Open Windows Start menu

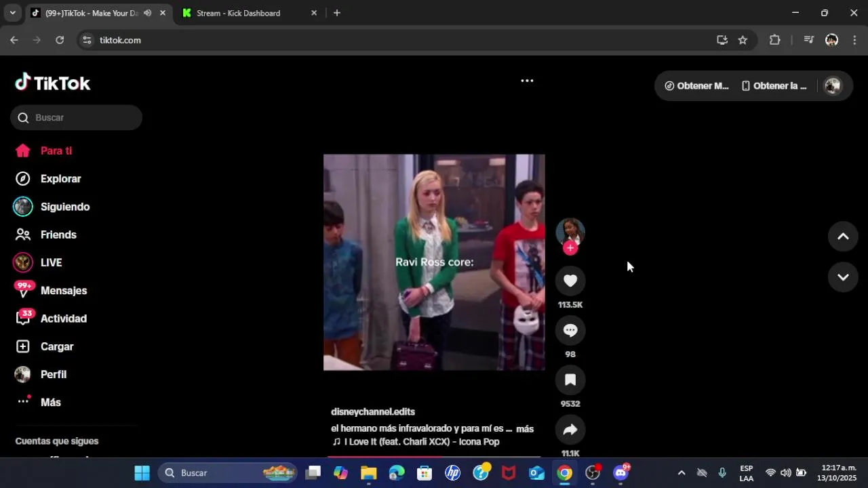coord(142,473)
